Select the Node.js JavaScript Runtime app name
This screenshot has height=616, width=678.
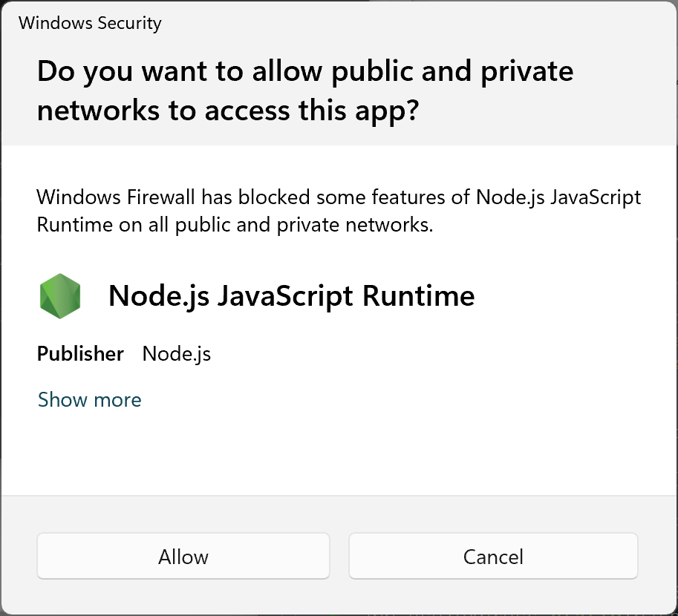(x=291, y=296)
